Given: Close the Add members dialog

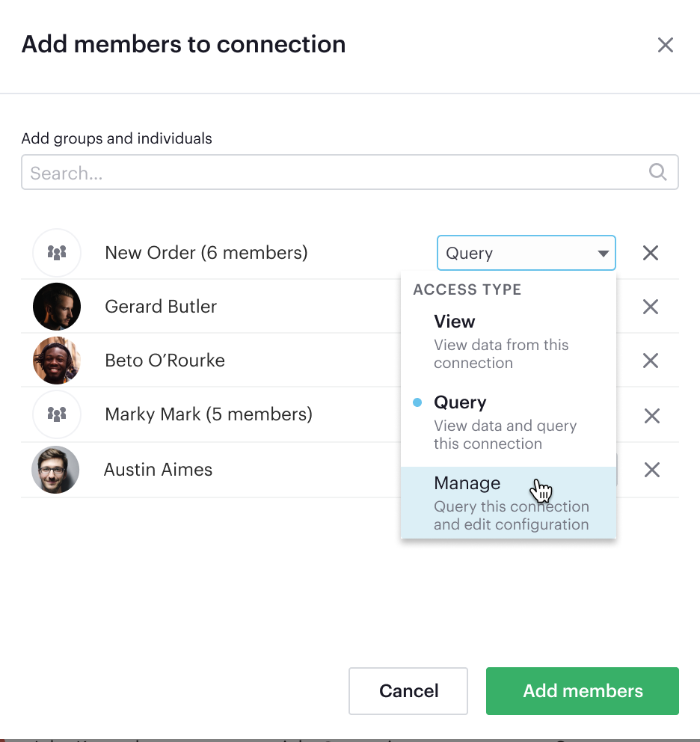Looking at the screenshot, I should [665, 45].
